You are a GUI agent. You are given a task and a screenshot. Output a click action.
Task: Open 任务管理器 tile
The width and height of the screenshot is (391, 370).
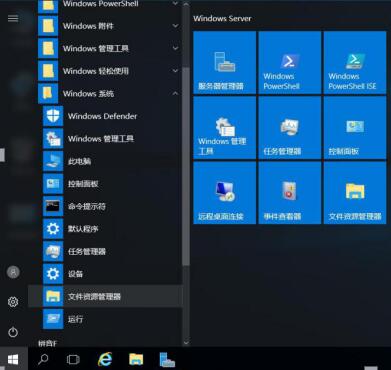tap(290, 128)
